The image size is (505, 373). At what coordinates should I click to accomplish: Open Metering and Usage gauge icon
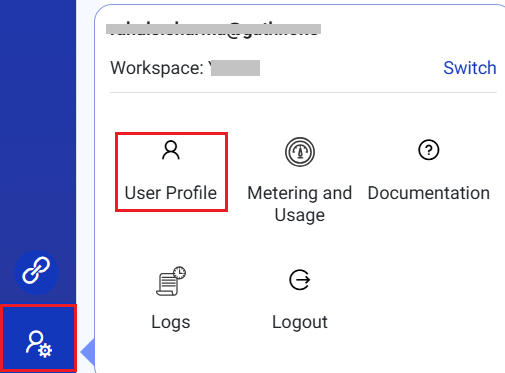click(300, 152)
